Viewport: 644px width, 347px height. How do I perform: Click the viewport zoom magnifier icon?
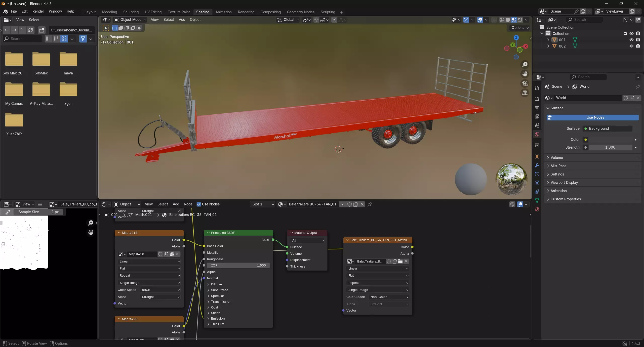(x=525, y=65)
